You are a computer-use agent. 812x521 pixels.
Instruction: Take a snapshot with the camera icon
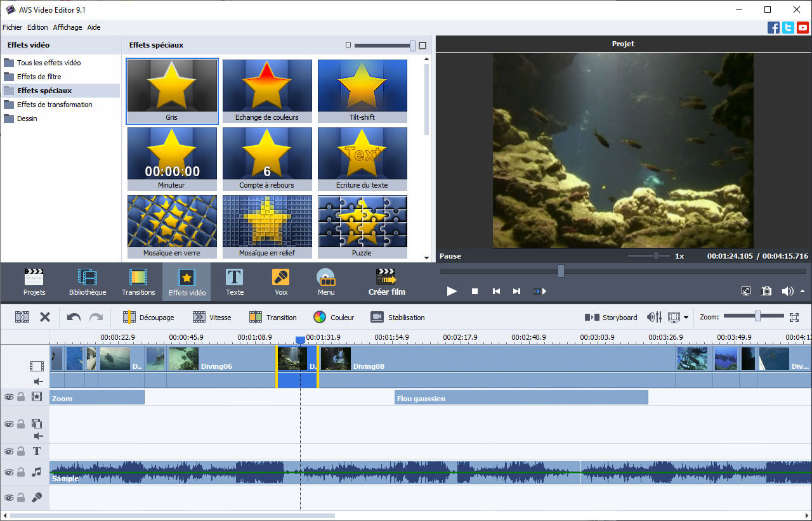tap(766, 291)
